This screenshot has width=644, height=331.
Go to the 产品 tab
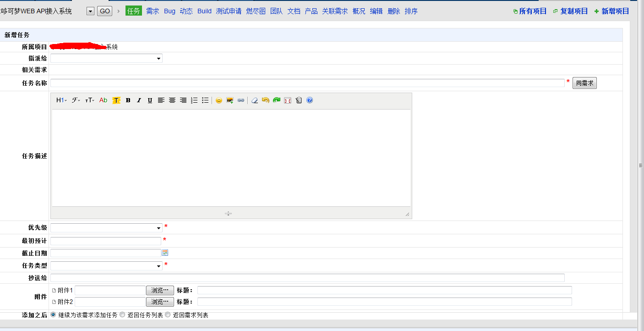[311, 11]
